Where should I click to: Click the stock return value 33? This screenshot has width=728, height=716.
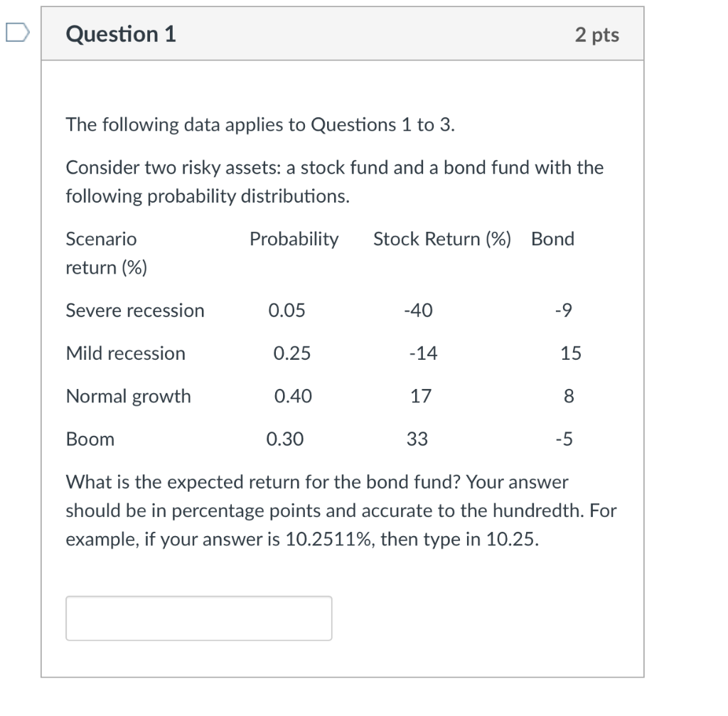point(417,439)
